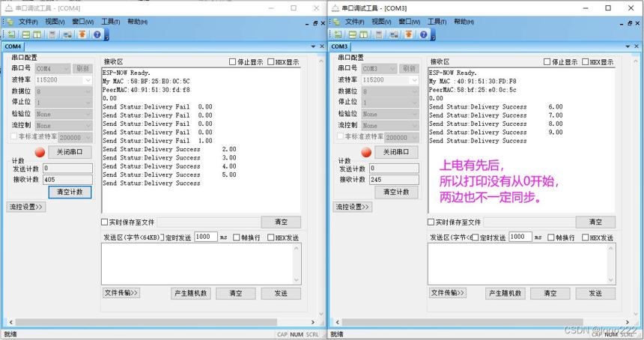Image resolution: width=644 pixels, height=340 pixels.
Task: Open 窗口(W) menu in COM3 window
Action: [x=409, y=22]
